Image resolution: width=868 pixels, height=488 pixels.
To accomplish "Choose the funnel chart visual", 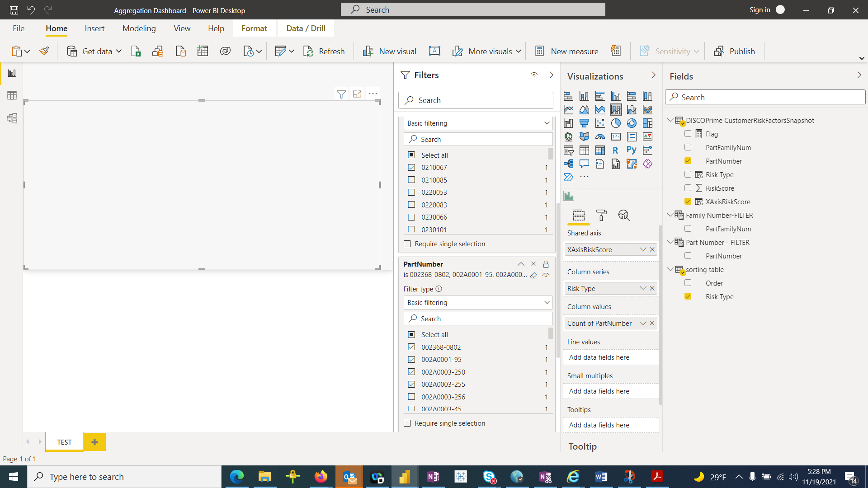I will point(584,123).
